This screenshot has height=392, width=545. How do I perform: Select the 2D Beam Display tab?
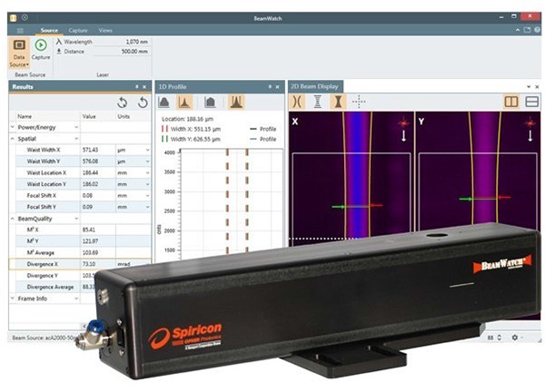[315, 86]
